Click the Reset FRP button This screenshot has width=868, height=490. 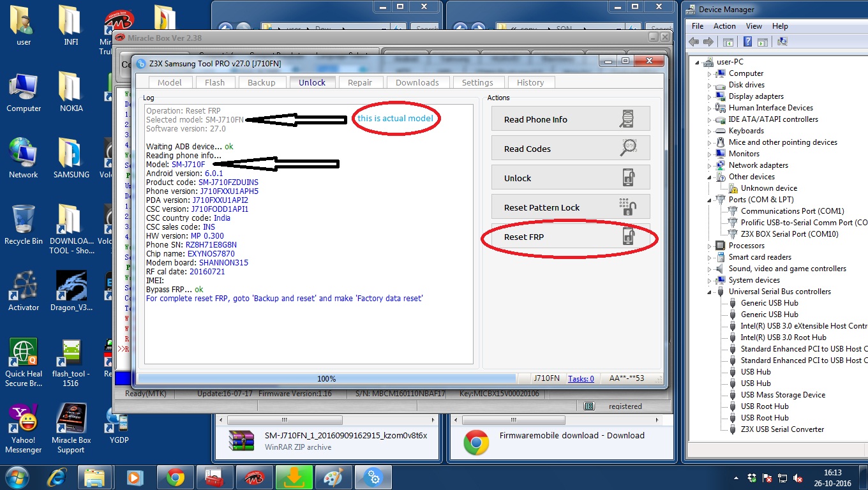point(571,237)
